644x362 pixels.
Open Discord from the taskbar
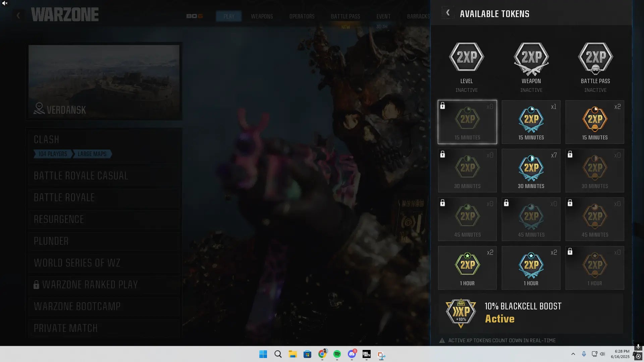click(x=352, y=354)
